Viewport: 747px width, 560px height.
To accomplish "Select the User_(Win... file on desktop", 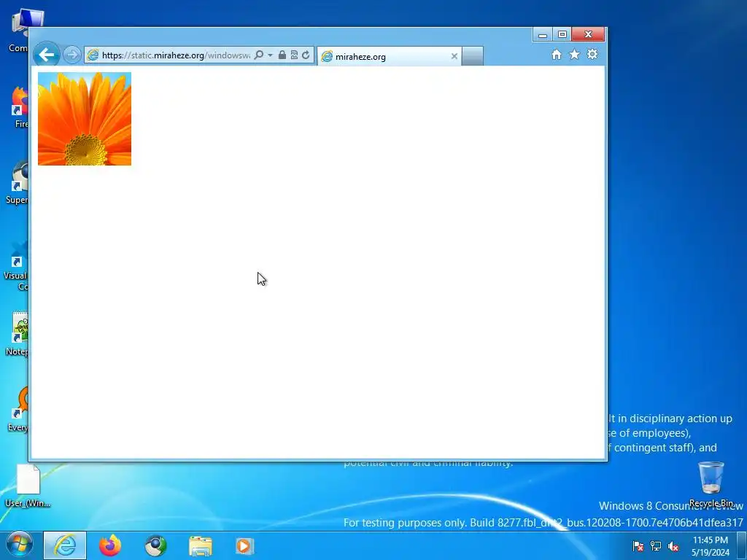I will pos(28,486).
